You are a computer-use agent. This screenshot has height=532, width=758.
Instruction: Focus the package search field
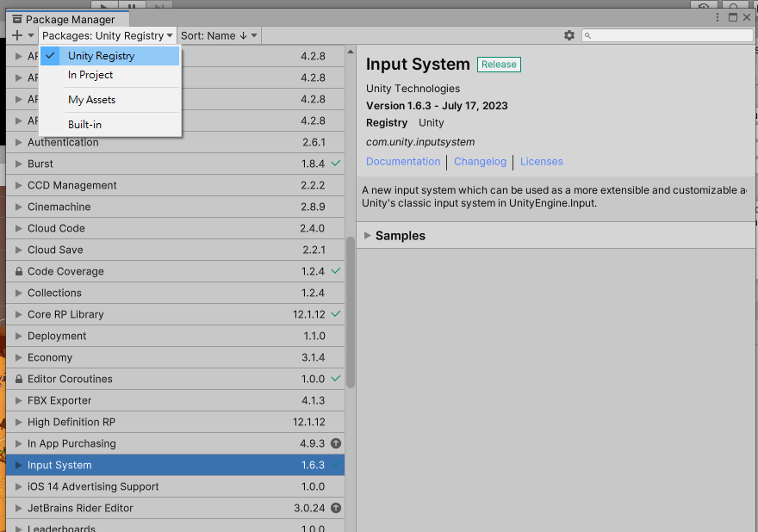coord(667,36)
